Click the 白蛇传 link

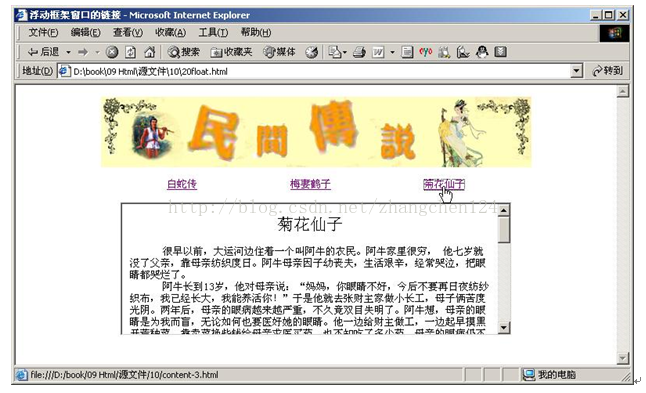182,184
